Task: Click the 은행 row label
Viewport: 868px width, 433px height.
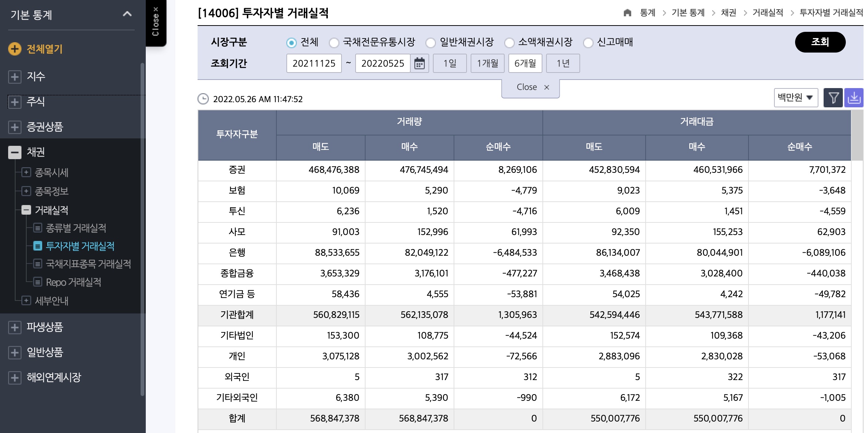Action: pyautogui.click(x=237, y=253)
